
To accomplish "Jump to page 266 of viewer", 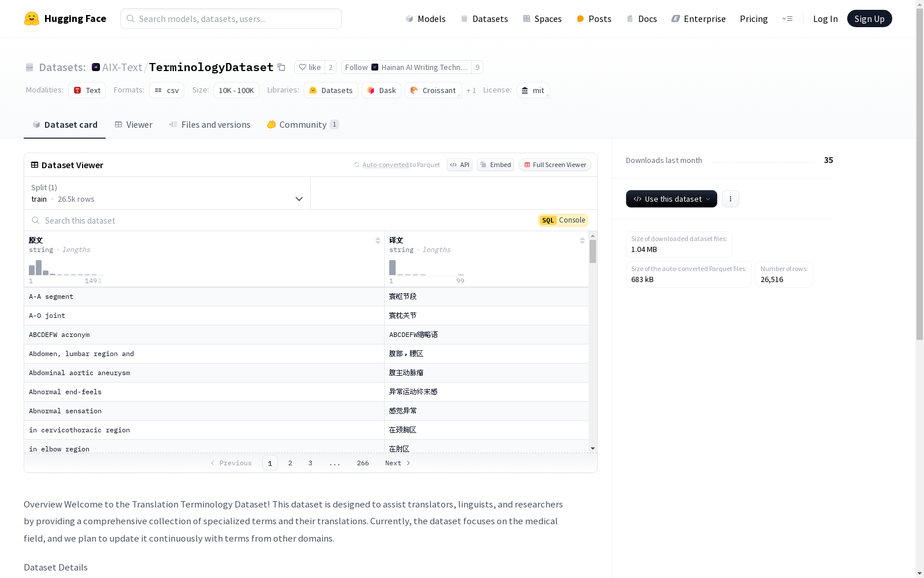I will pos(363,463).
